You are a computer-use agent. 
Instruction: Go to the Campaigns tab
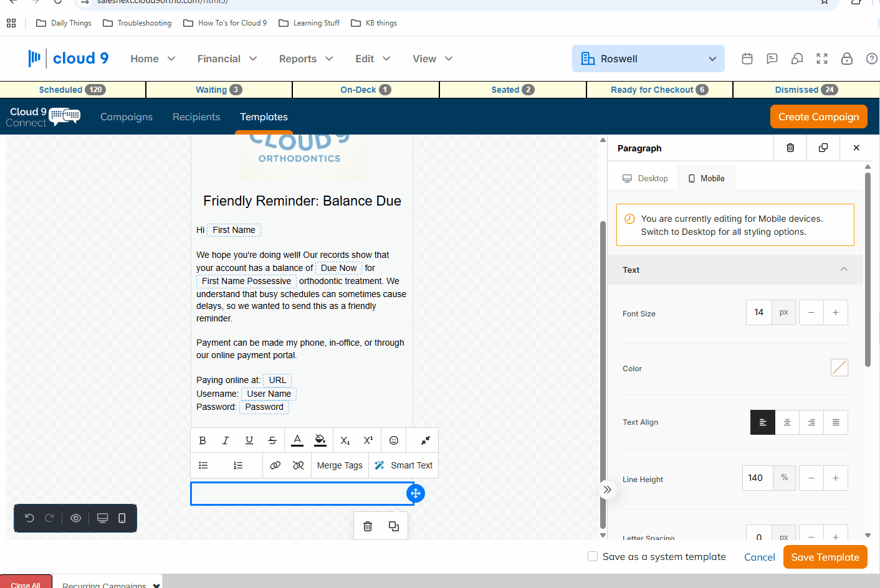pos(127,117)
